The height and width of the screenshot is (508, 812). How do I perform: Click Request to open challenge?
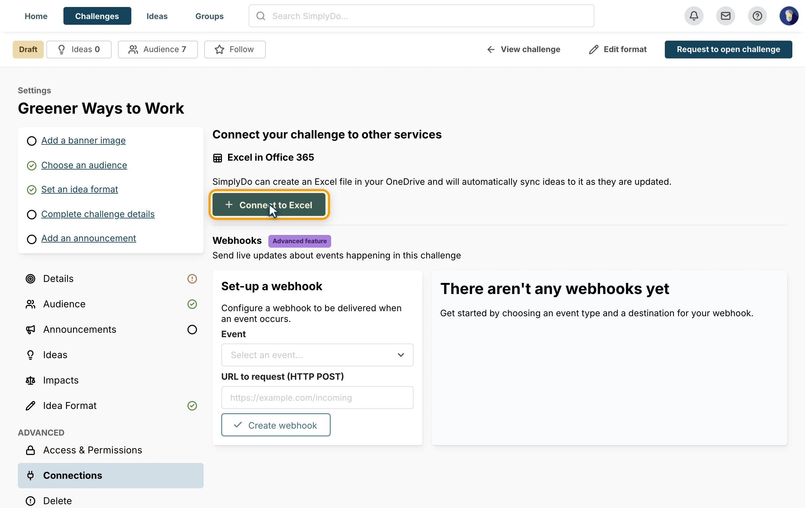[728, 50]
